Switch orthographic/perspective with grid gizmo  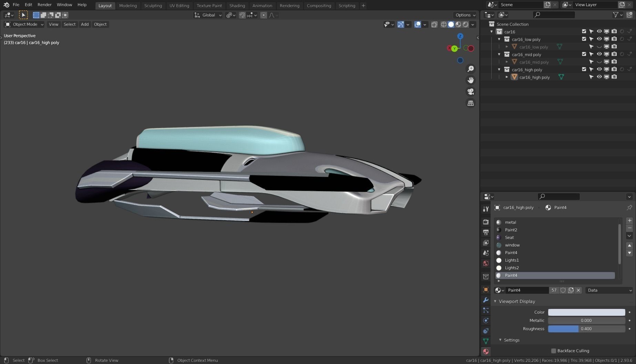(470, 103)
